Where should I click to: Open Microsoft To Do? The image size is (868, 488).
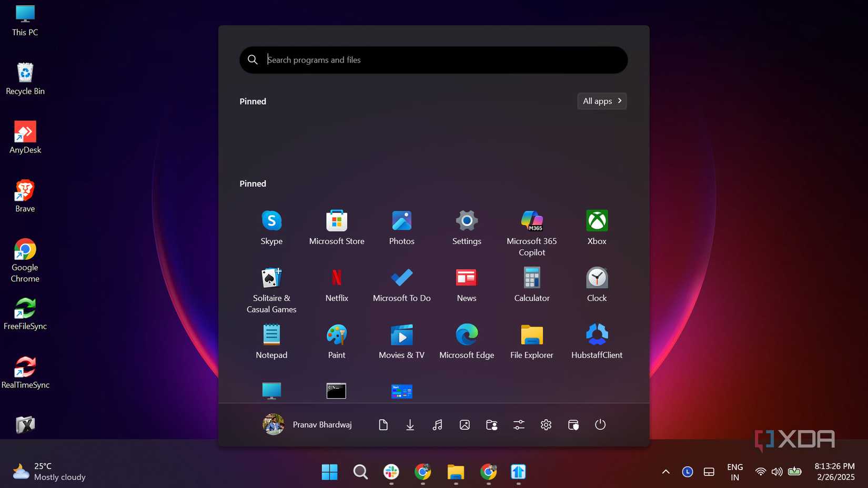401,283
